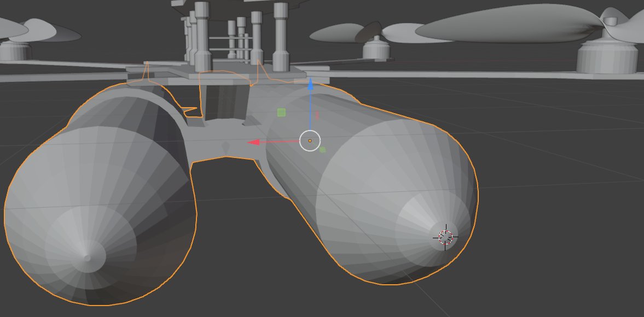This screenshot has height=317, width=644.
Task: Click the lower green plane handle square
Action: tap(322, 149)
